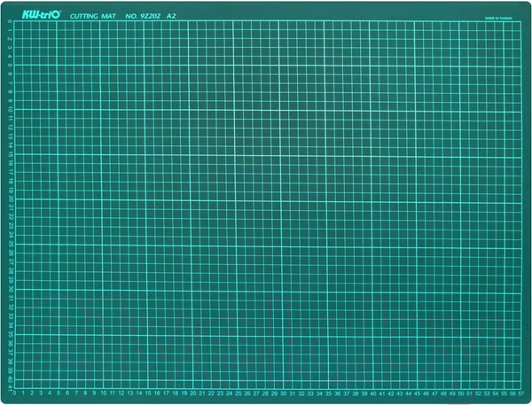Select the "CUTTING MAT" label text
Viewport: 532px width, 405px height.
[92, 16]
